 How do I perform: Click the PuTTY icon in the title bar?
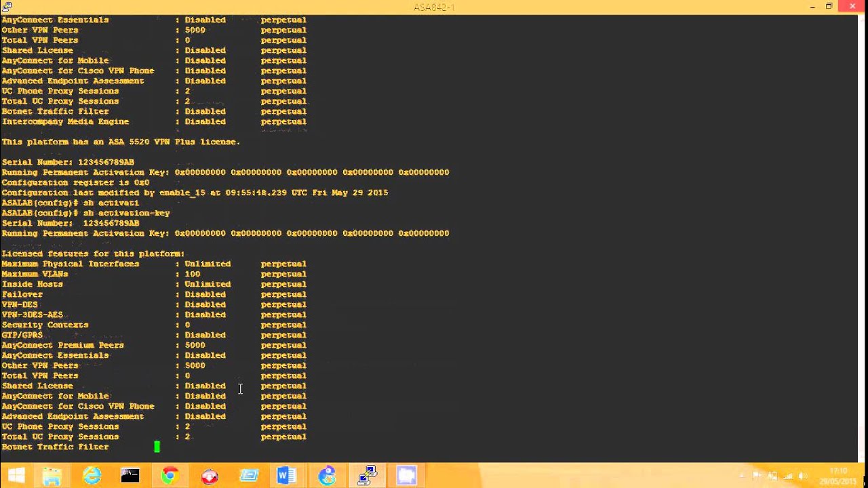[7, 7]
